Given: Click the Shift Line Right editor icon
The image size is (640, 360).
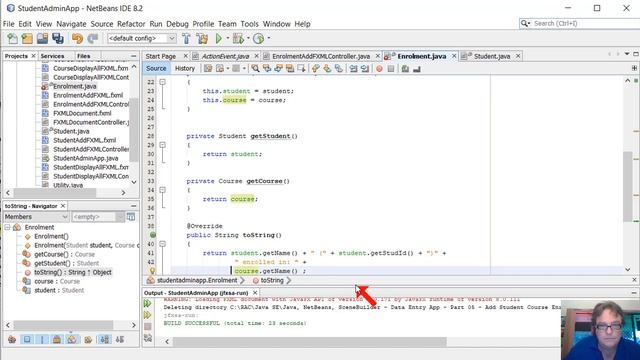Looking at the screenshot, I should 364,69.
